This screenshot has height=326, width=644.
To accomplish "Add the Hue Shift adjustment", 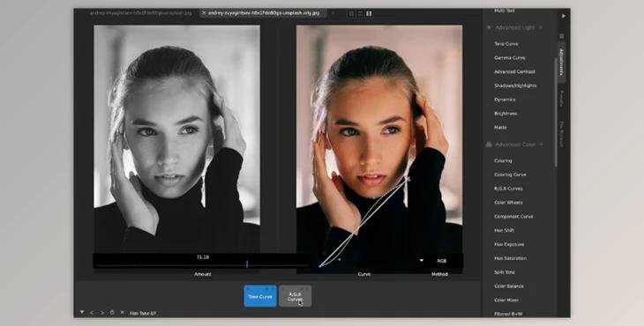I will (x=504, y=231).
